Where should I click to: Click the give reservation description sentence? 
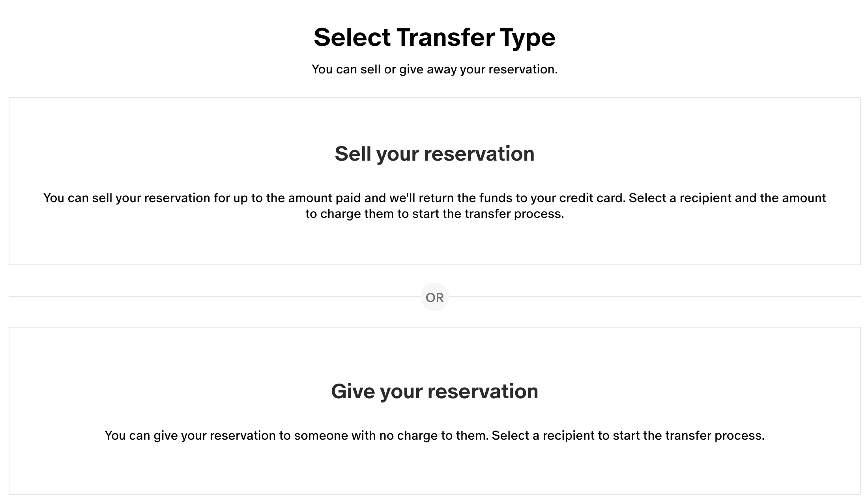point(434,436)
